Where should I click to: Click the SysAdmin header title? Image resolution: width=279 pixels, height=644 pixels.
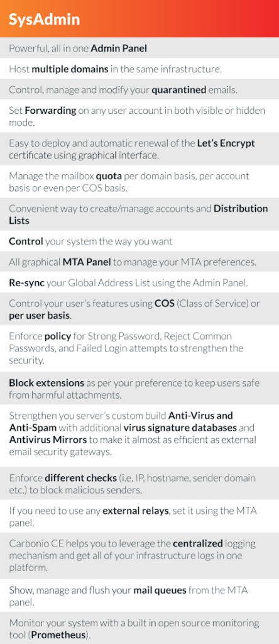[x=45, y=19]
